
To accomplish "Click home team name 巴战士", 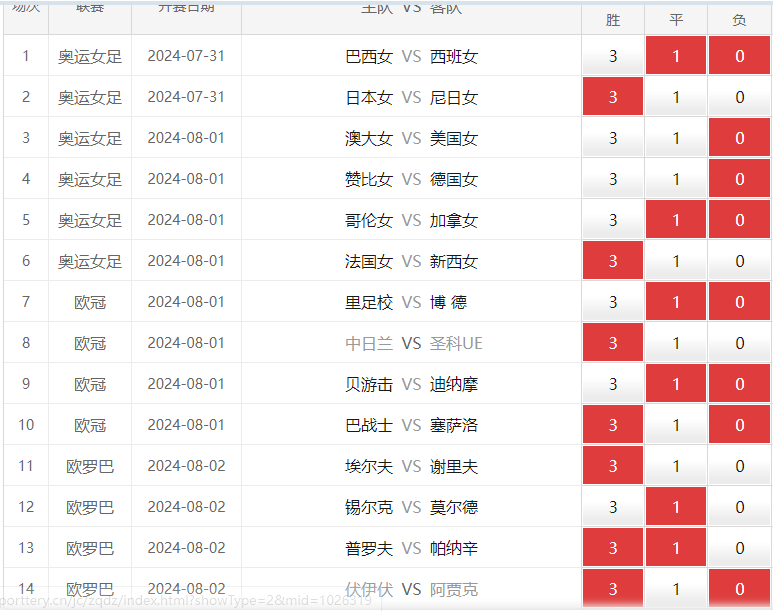I will (x=369, y=425).
